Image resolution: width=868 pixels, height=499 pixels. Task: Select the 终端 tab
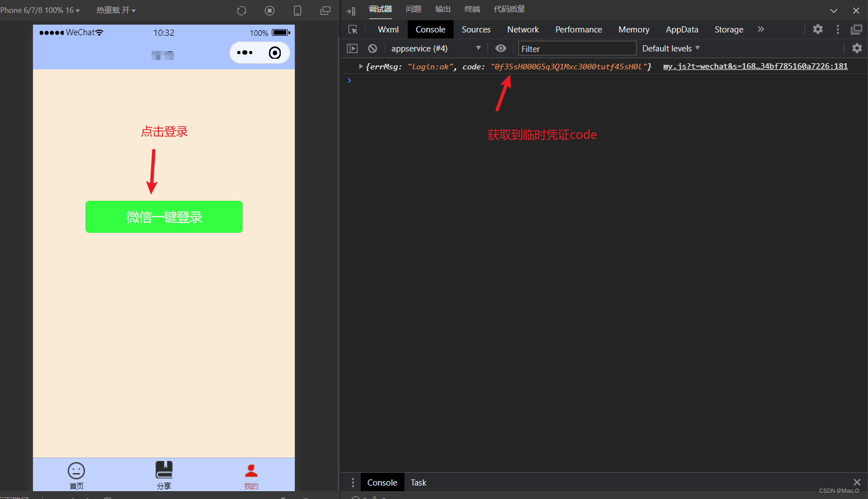(472, 10)
